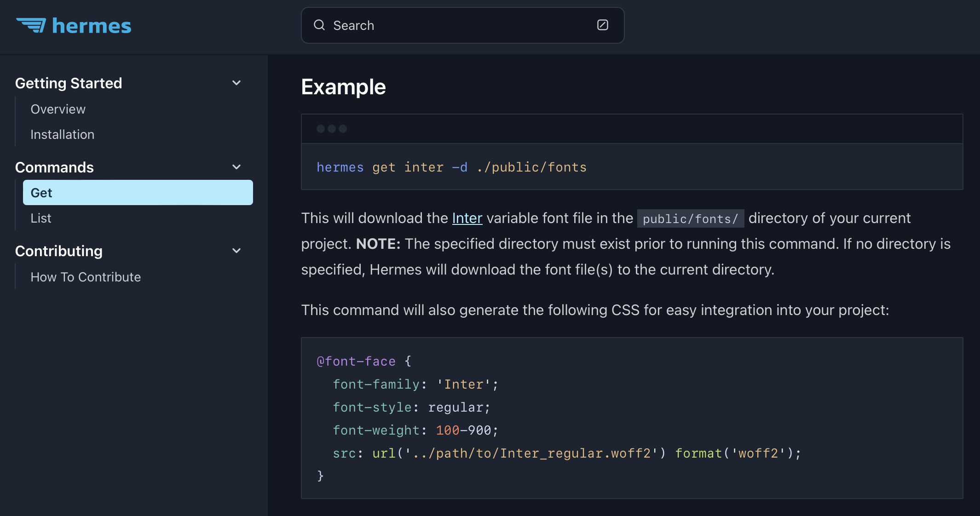The image size is (980, 516).
Task: Click the terminal window dots decoration
Action: coord(332,129)
